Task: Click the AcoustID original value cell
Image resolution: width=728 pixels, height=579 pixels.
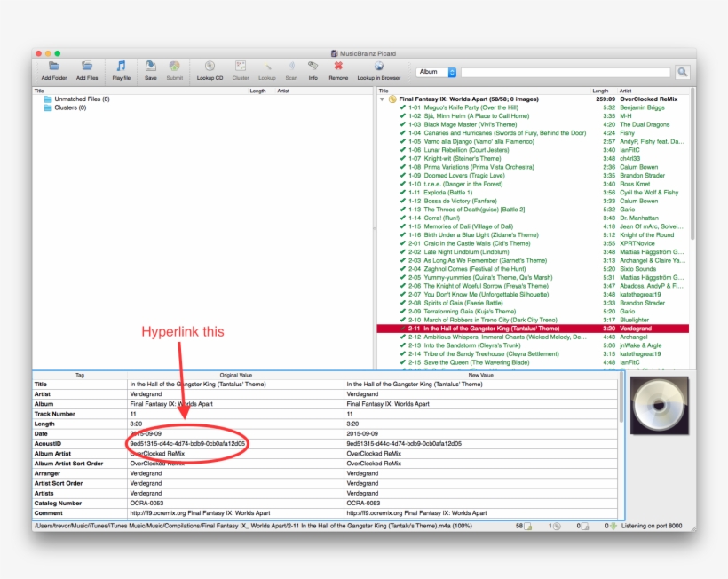Action: click(x=187, y=443)
